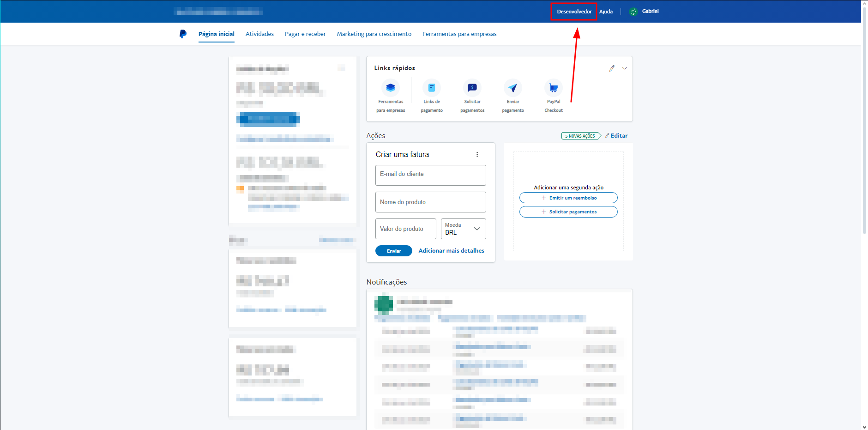Focus the Nome do produto field
This screenshot has width=868, height=430.
point(431,202)
